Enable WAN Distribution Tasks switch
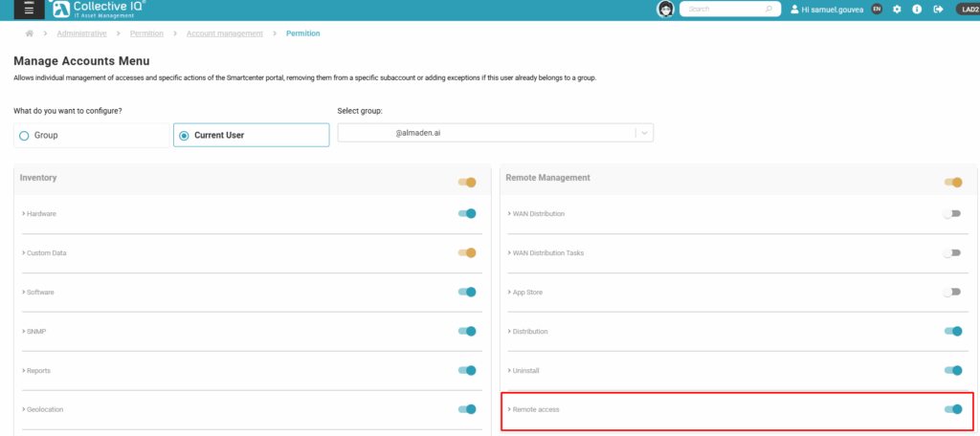The image size is (980, 436). pos(952,253)
